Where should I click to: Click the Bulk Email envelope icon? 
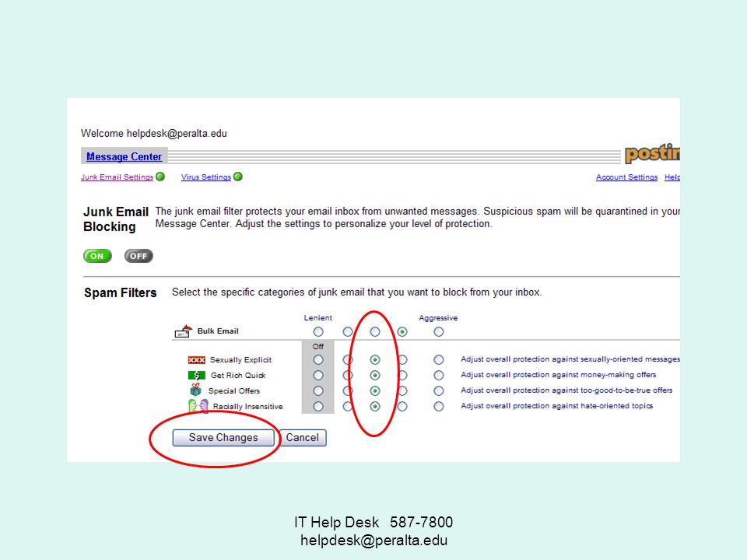coord(184,331)
